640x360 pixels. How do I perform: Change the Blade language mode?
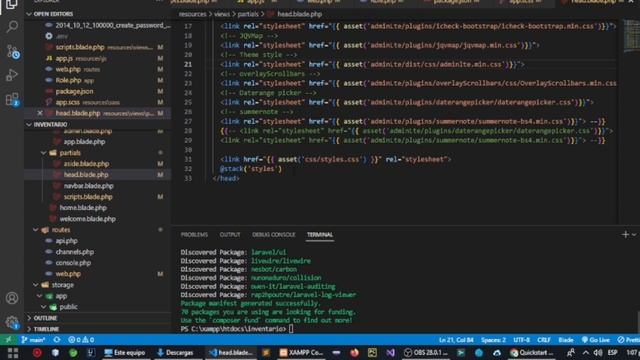point(566,340)
